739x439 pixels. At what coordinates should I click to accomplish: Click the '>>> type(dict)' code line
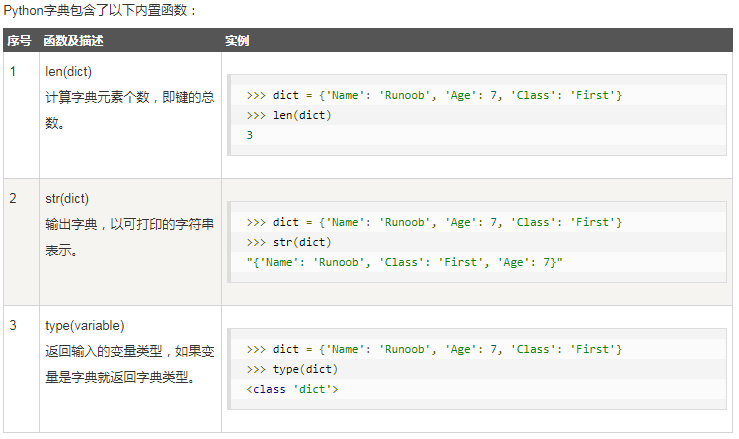tap(292, 369)
